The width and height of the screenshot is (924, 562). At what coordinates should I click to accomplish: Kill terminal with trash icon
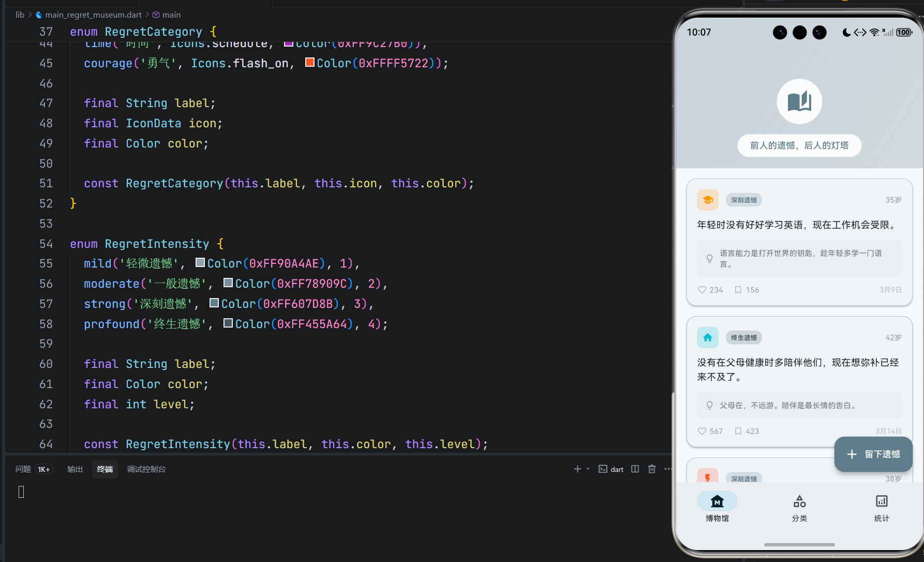point(652,469)
